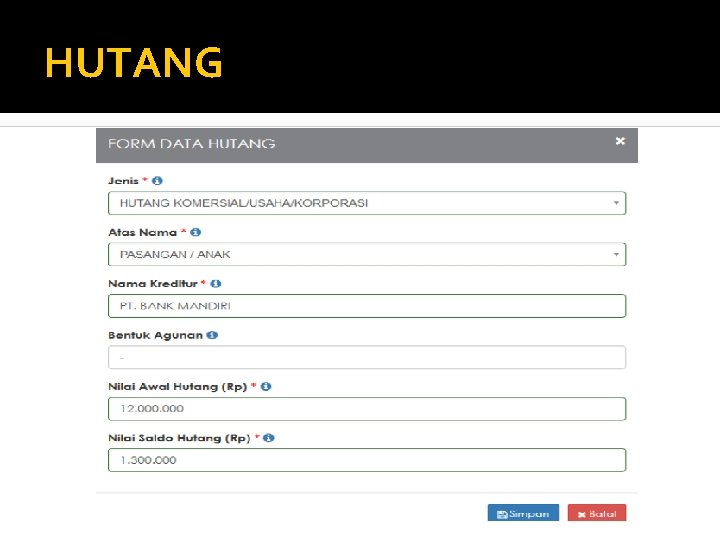This screenshot has height=540, width=720.
Task: Click the Jenis field label
Action: (x=123, y=181)
